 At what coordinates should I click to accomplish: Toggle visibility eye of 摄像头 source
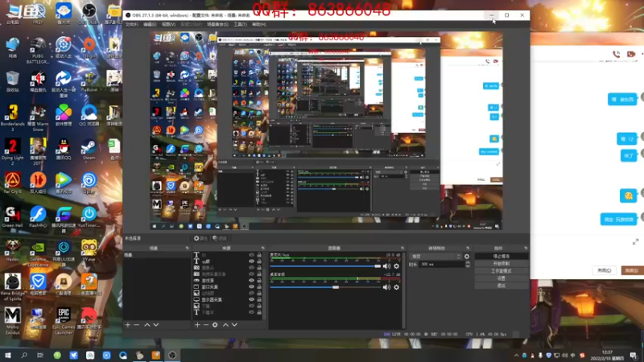point(251,267)
